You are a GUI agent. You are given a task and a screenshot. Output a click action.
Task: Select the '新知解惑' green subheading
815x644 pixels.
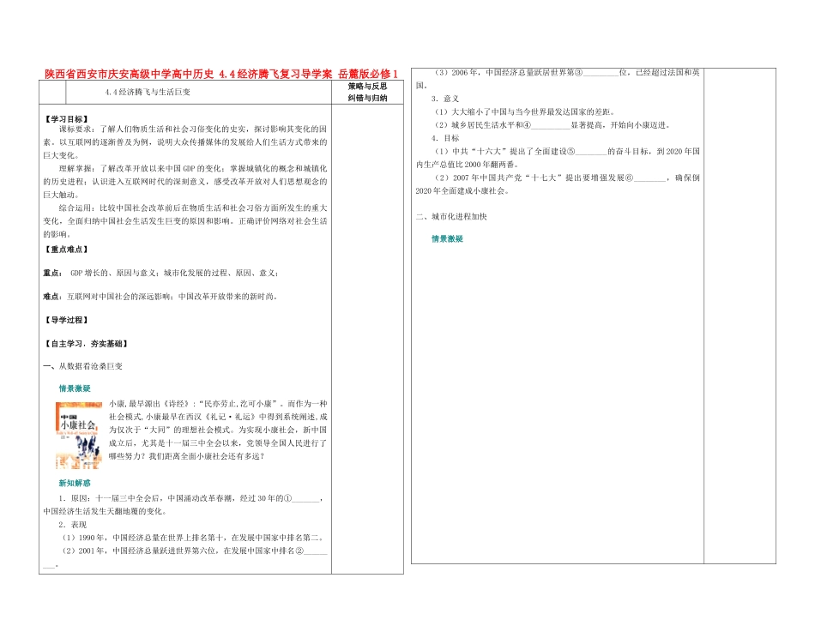coord(75,483)
